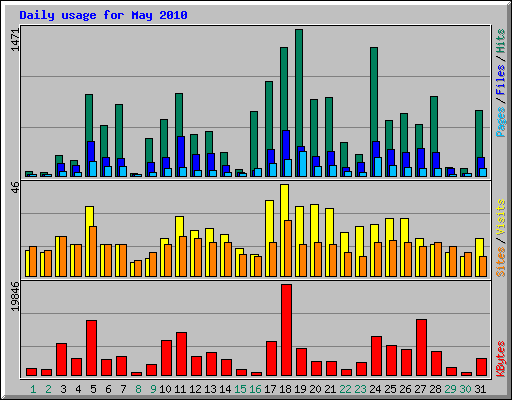Screen dimensions: 512x400
Task: Click day 27 on the date axis
Action: (x=420, y=389)
